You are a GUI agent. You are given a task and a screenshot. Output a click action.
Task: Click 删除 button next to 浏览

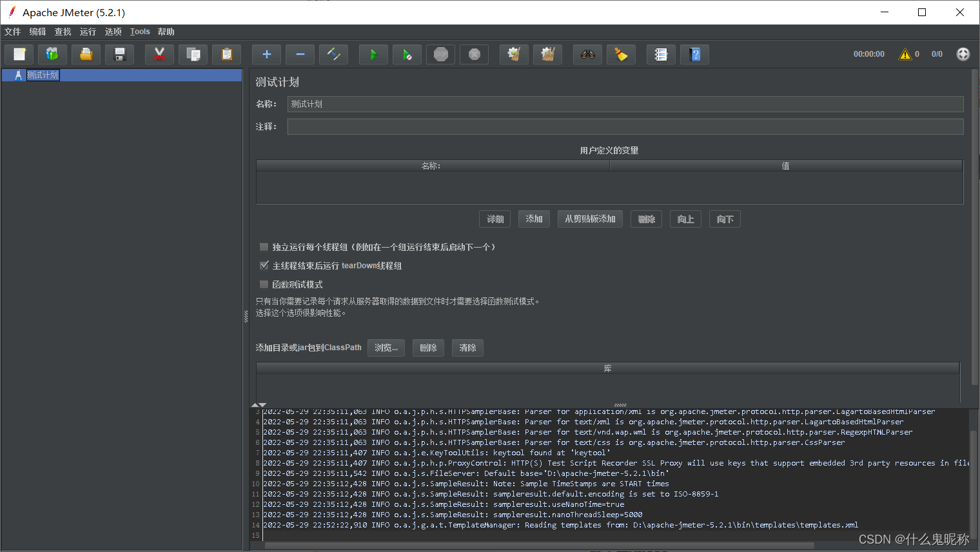coord(428,348)
